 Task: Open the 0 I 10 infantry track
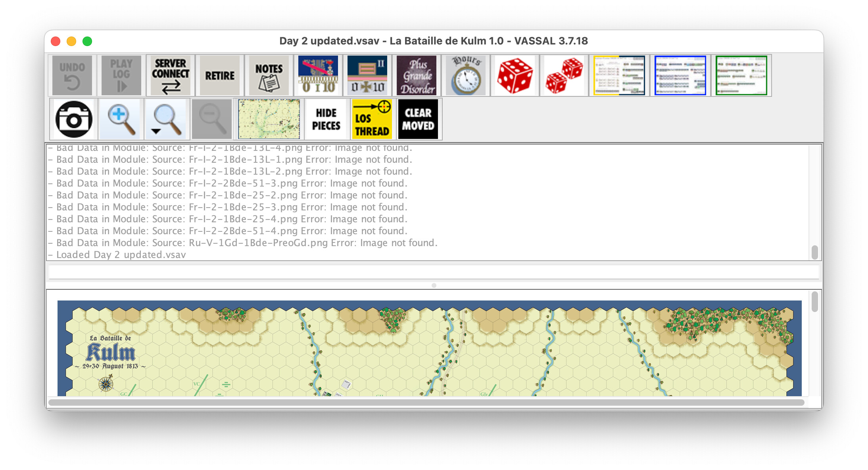pyautogui.click(x=318, y=75)
